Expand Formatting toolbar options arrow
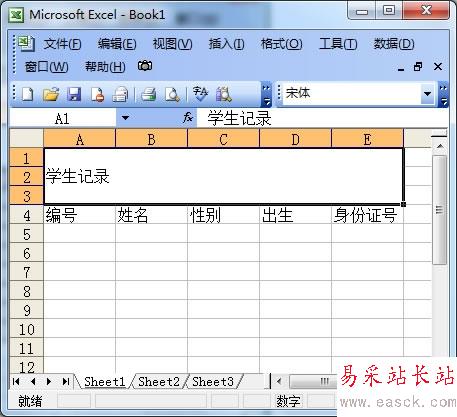457x417 pixels. coord(444,94)
